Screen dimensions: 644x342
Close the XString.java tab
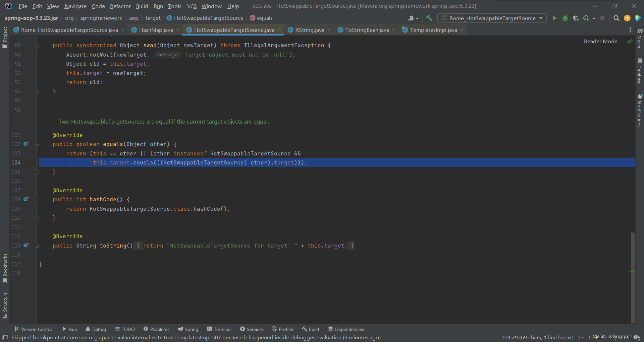[329, 30]
